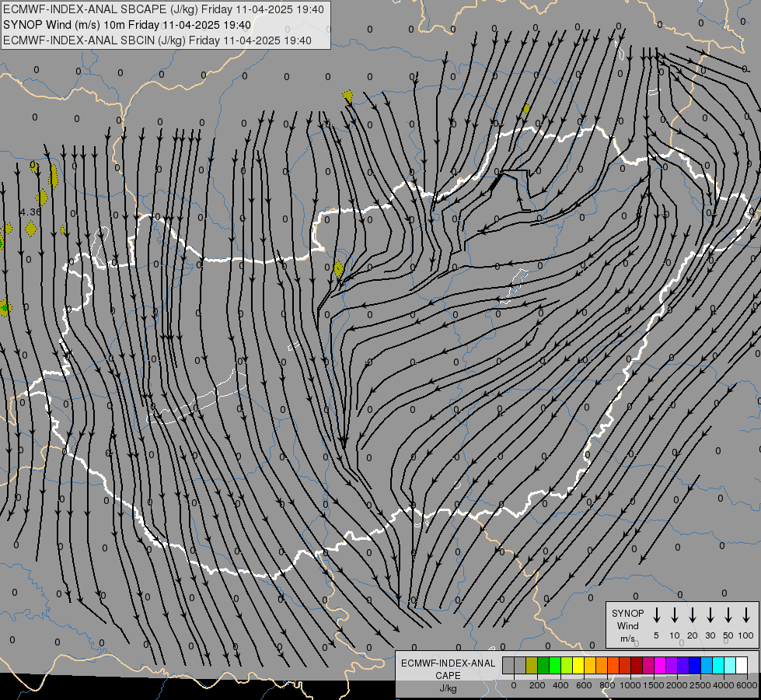Click the 400 tick label in CAPE legend
The image size is (761, 700).
pos(560,685)
